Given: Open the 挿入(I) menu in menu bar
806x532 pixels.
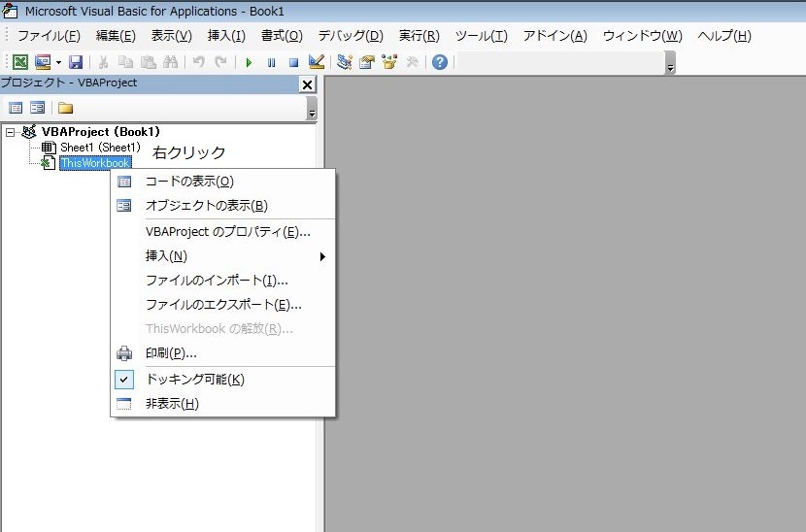Looking at the screenshot, I should click(x=226, y=36).
